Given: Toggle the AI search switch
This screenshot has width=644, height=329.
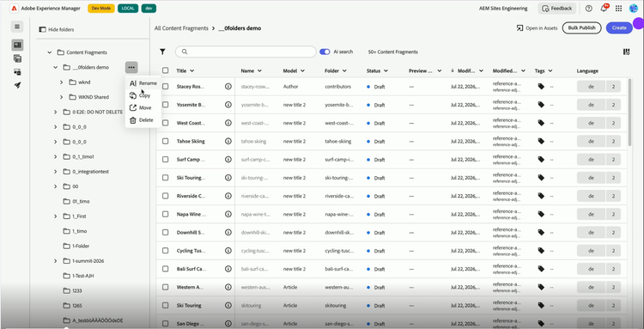Looking at the screenshot, I should click(x=325, y=52).
